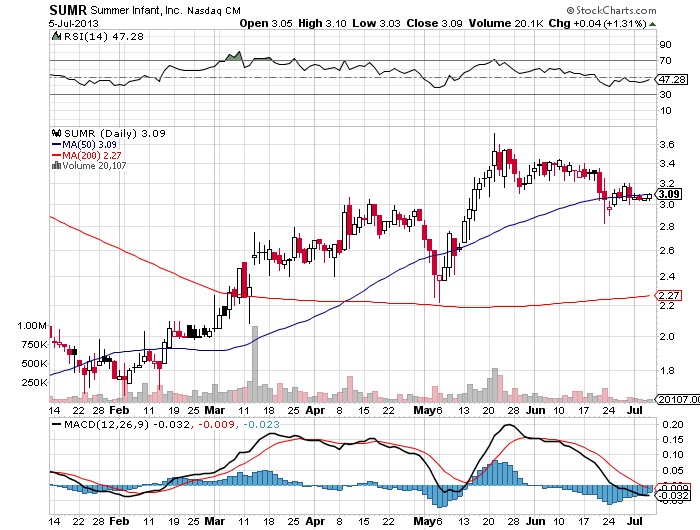Click the black MACD legend line

pyautogui.click(x=57, y=424)
